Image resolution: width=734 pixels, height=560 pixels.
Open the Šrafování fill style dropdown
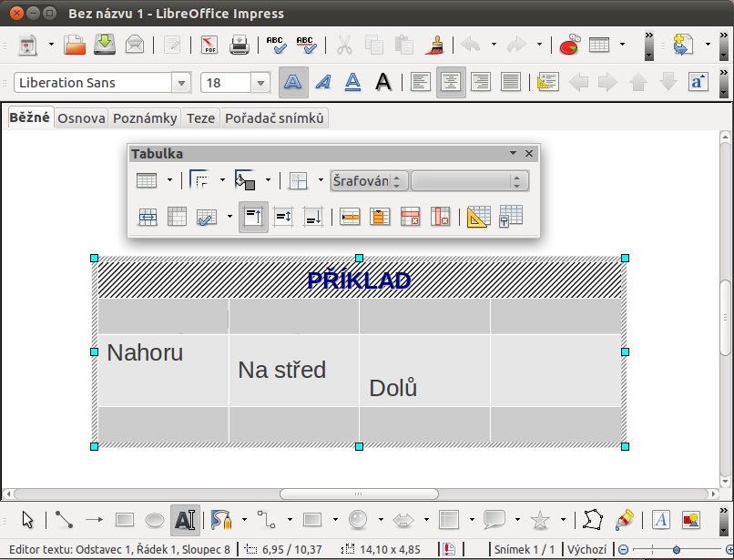370,180
